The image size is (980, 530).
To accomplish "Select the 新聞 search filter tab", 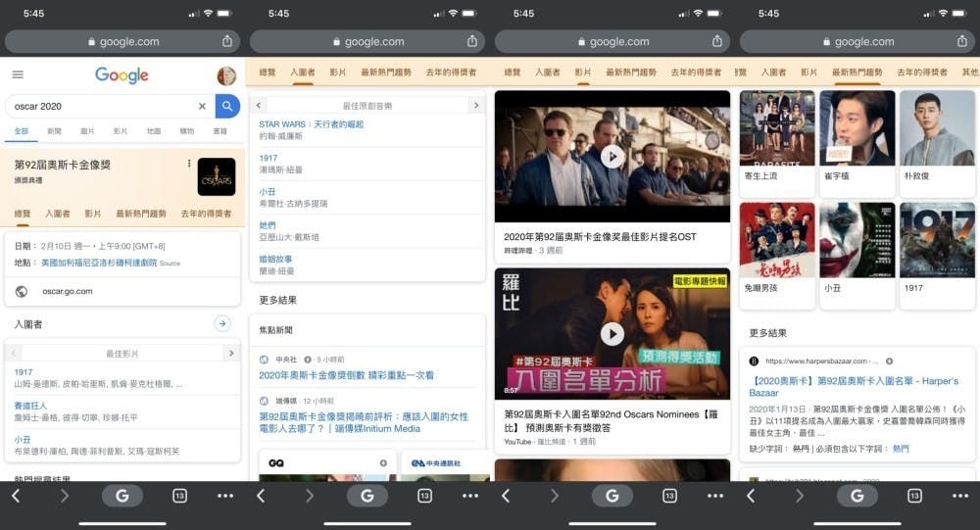I will (54, 131).
